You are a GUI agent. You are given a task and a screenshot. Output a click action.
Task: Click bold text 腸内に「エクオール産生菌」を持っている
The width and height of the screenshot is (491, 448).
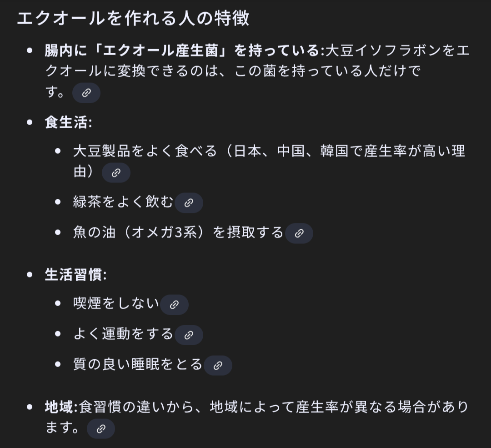pos(182,50)
